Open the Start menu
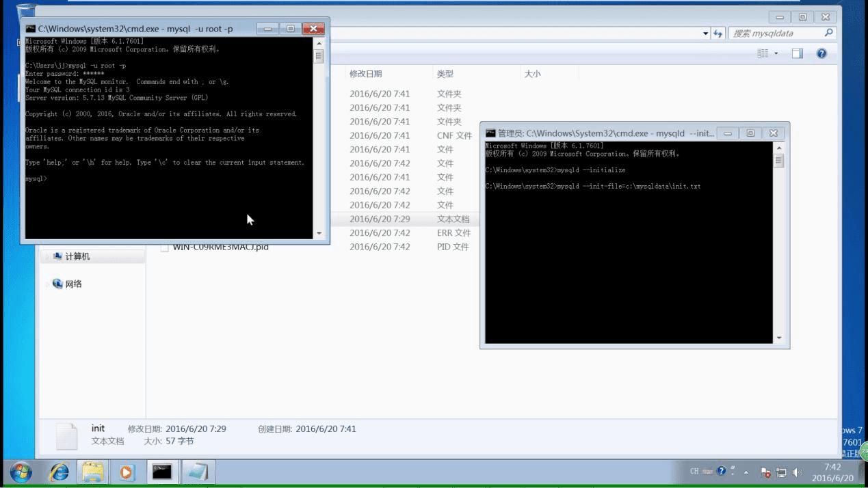The height and width of the screenshot is (488, 868). tap(20, 472)
